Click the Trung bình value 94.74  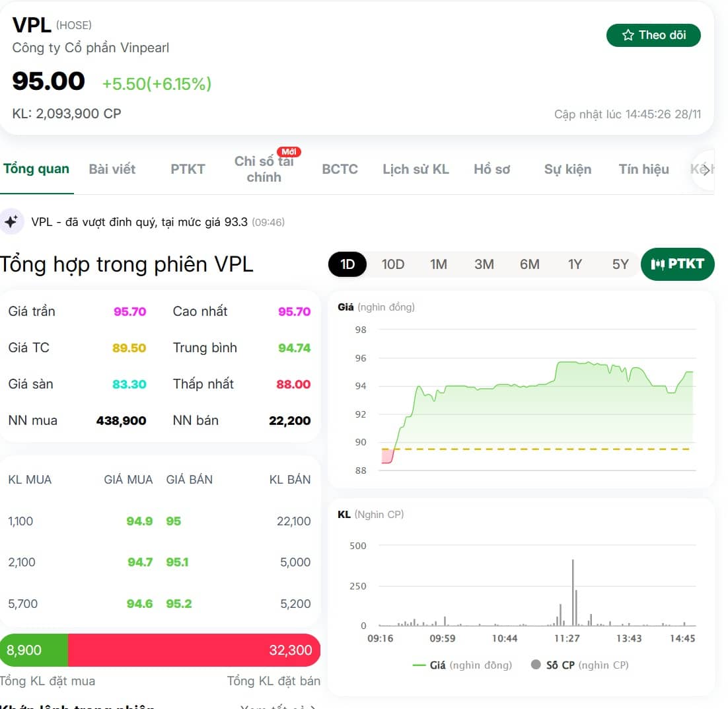[x=294, y=348]
